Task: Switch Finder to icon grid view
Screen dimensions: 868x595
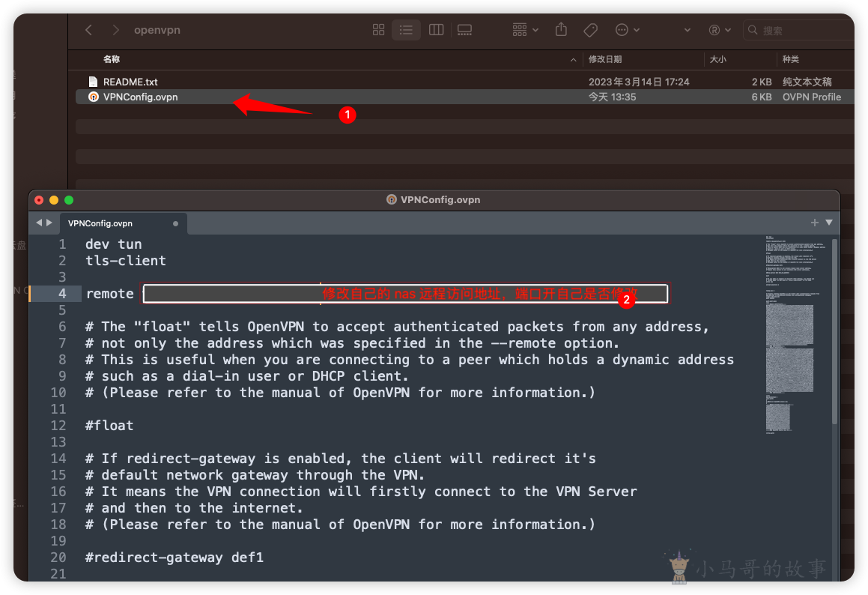Action: pyautogui.click(x=379, y=30)
